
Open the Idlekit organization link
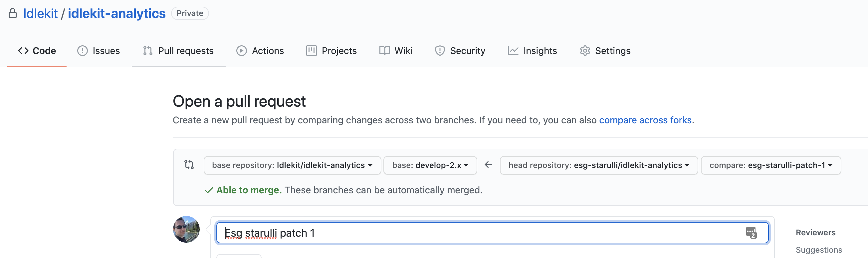click(40, 13)
